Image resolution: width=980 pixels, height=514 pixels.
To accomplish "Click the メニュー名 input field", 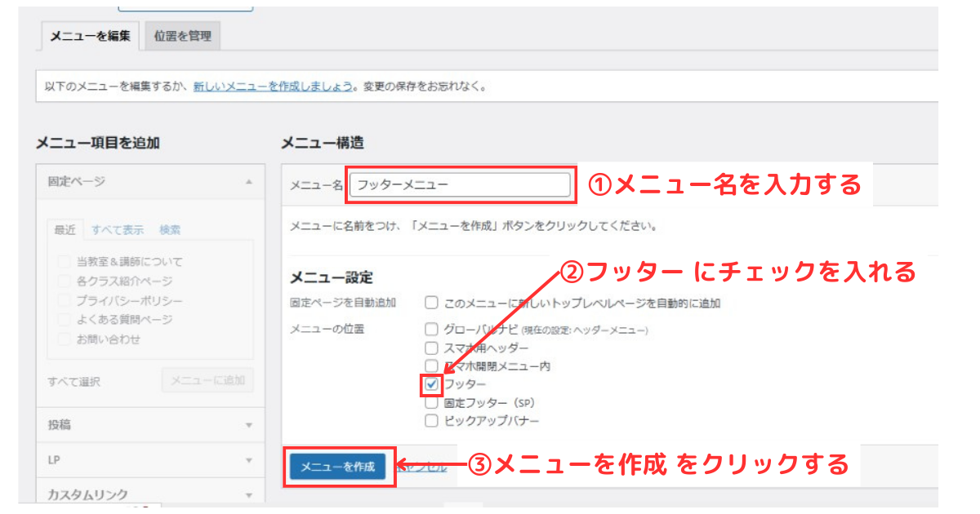I will click(459, 185).
